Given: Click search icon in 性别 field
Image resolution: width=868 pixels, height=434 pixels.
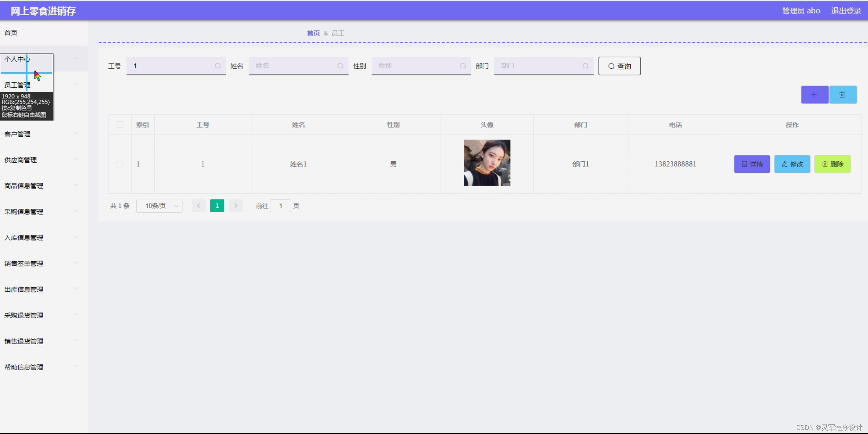Looking at the screenshot, I should pos(463,66).
